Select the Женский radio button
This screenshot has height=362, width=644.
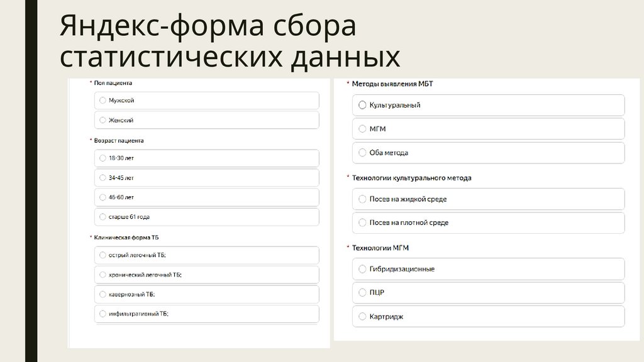pyautogui.click(x=103, y=120)
